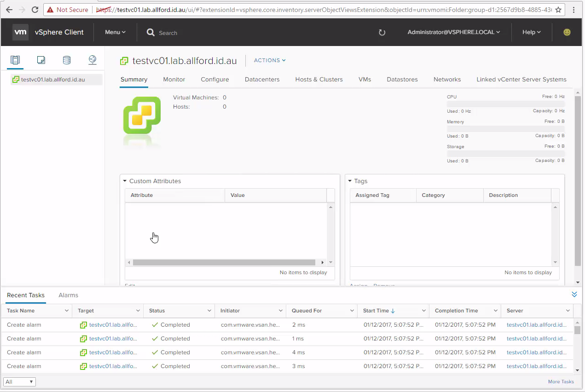
Task: Open target link in first task row
Action: (x=113, y=325)
